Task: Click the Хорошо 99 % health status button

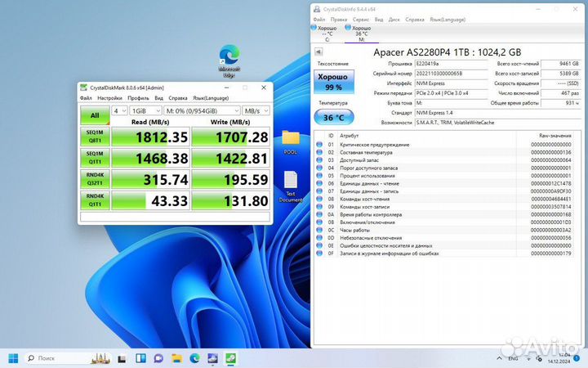Action: coord(333,82)
